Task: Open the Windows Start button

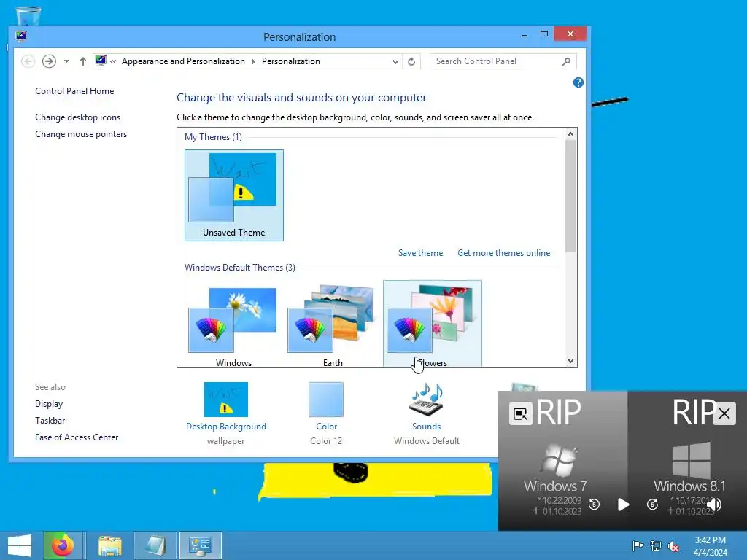Action: [x=20, y=545]
